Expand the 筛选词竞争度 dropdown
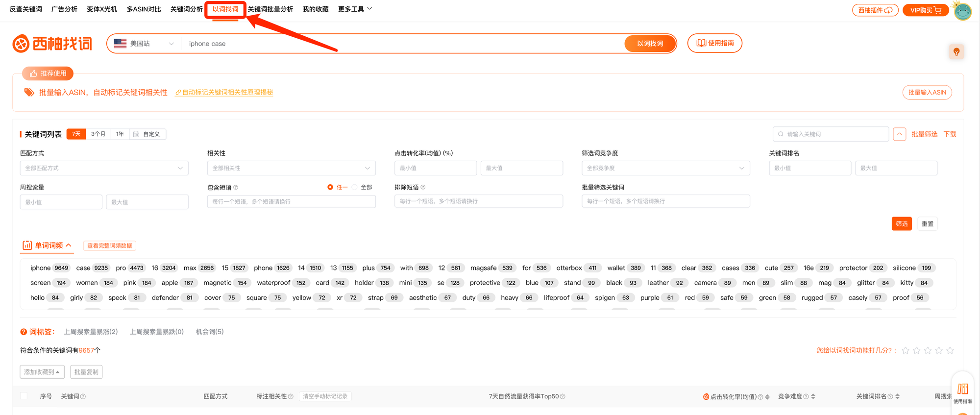The image size is (980, 415). 665,168
